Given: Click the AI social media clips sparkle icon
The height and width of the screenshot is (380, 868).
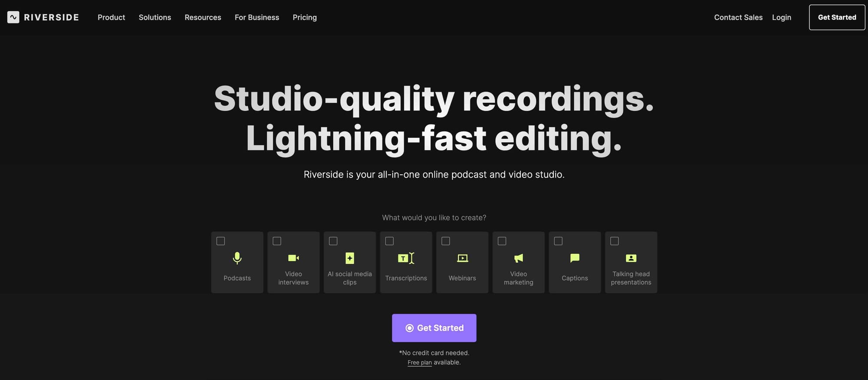Looking at the screenshot, I should coord(350,258).
